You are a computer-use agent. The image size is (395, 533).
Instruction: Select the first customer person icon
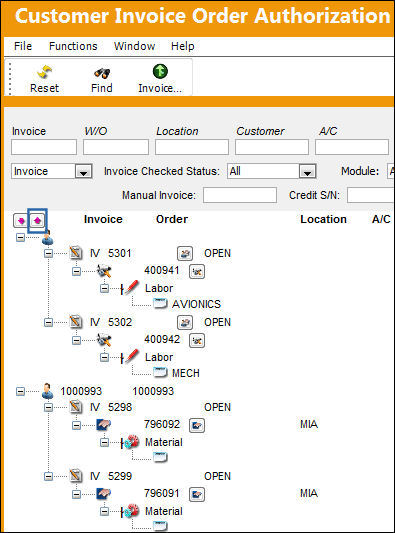coord(48,238)
